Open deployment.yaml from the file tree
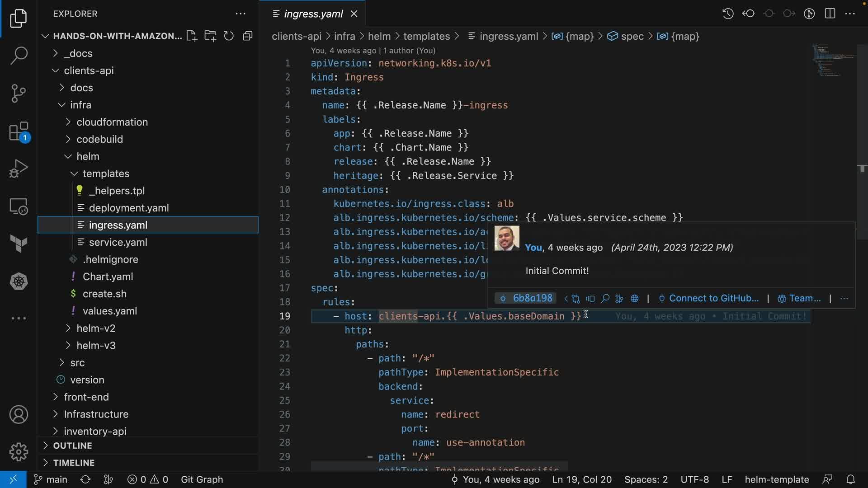 pos(129,208)
